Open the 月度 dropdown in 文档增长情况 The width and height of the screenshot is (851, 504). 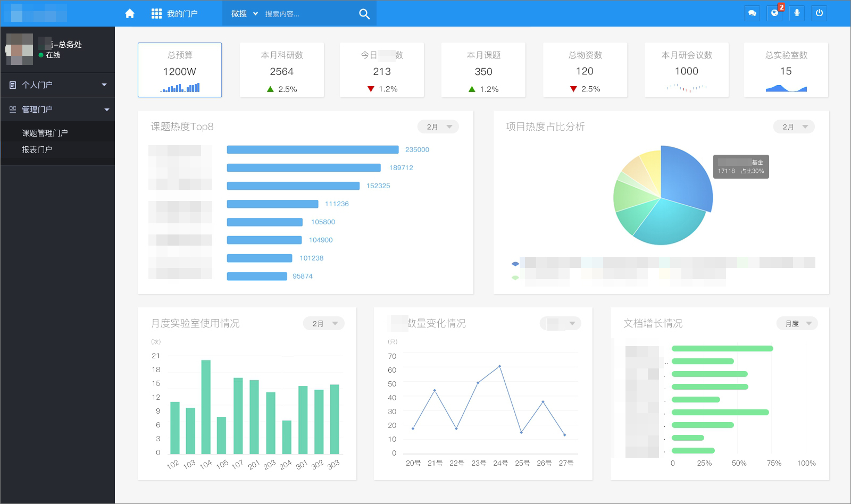(797, 323)
